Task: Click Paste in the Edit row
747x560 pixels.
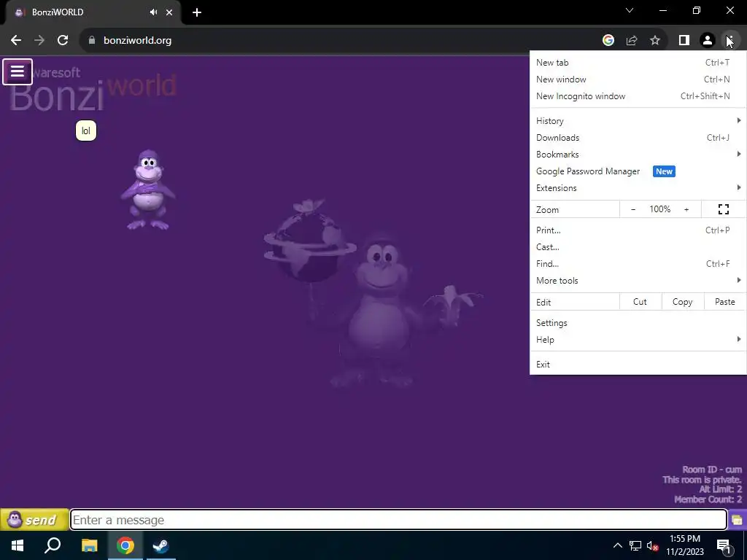Action: point(724,302)
